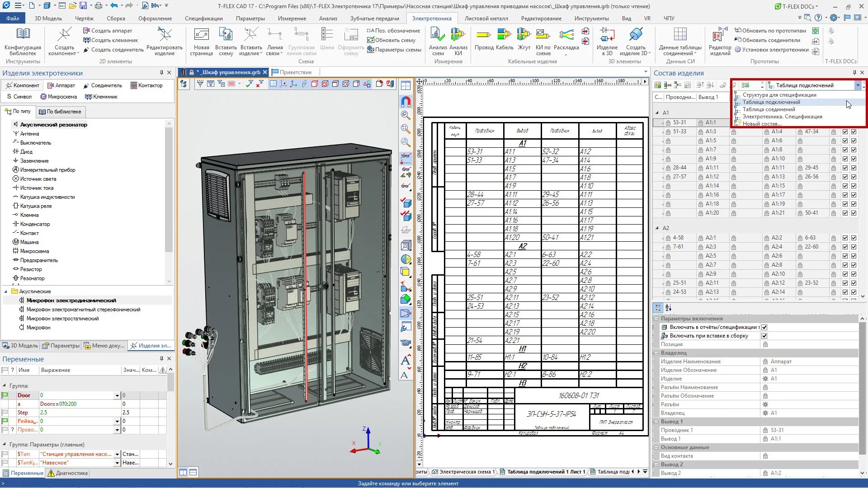The image size is (868, 488).
Task: Click the Провод cable tool icon
Action: [483, 35]
